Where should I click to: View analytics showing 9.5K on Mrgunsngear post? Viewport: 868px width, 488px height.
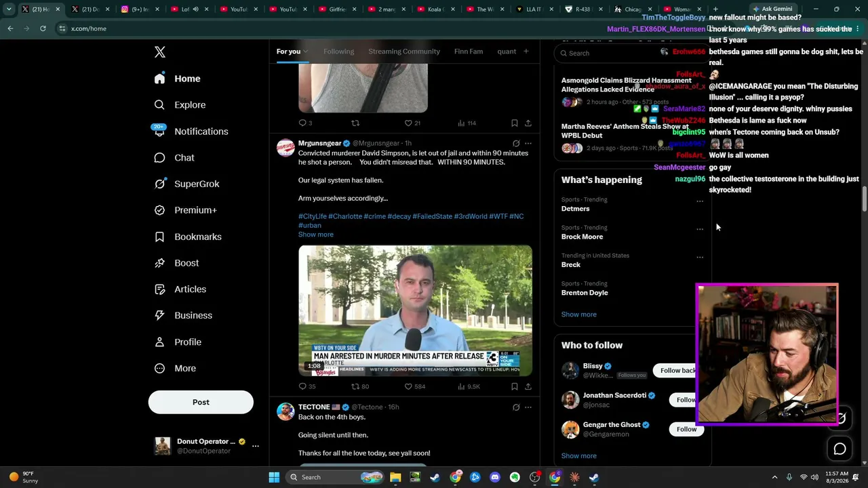[469, 386]
